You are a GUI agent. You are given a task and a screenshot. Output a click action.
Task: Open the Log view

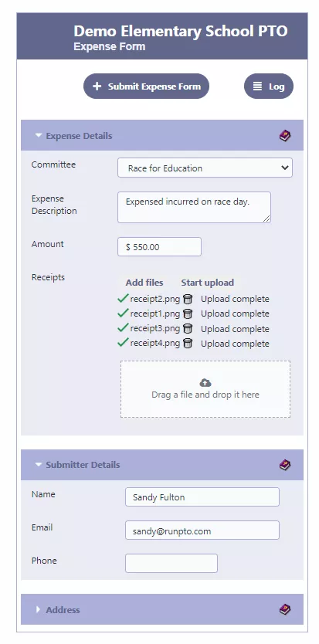tap(269, 86)
